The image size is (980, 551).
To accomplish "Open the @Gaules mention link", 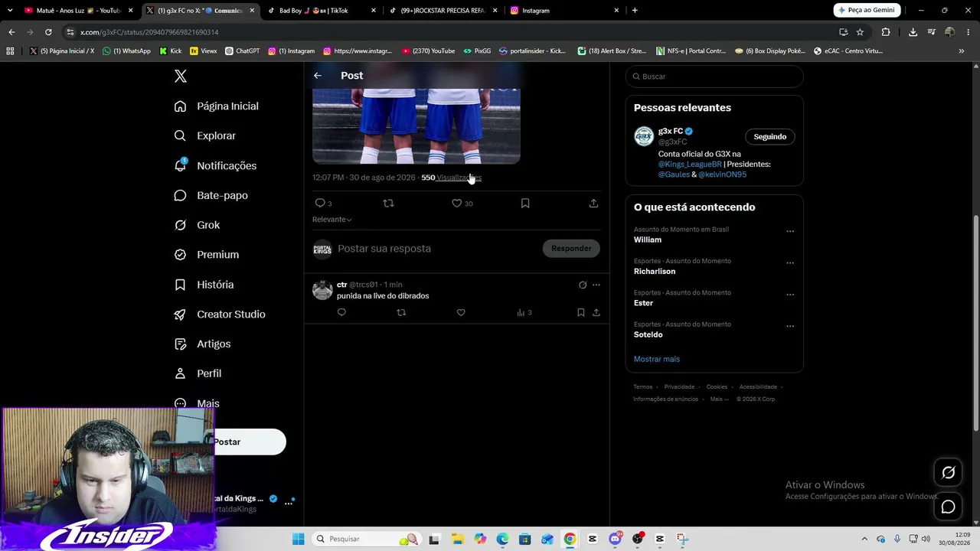I will tap(674, 174).
